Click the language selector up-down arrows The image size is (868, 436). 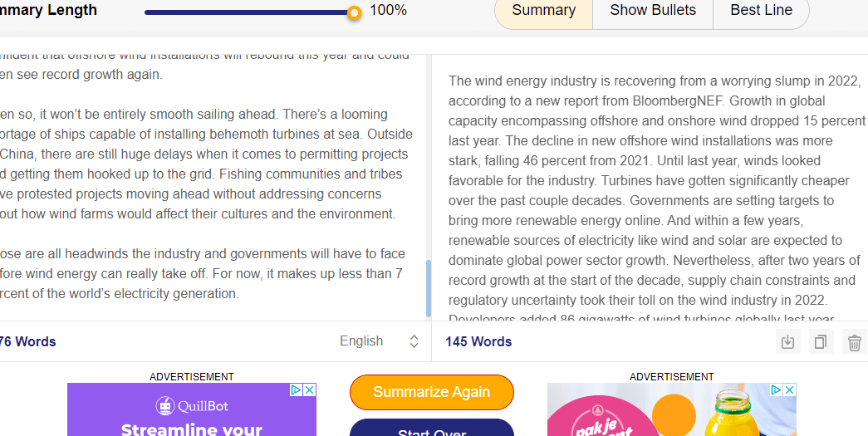[x=414, y=341]
